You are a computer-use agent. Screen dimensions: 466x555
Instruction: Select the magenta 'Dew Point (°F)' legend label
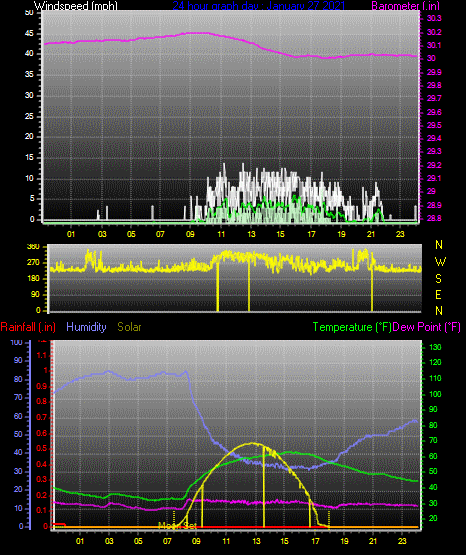pyautogui.click(x=427, y=327)
